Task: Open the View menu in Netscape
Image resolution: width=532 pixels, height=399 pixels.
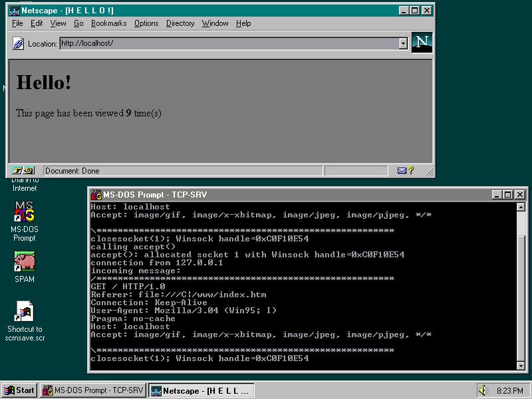Action: (x=58, y=23)
